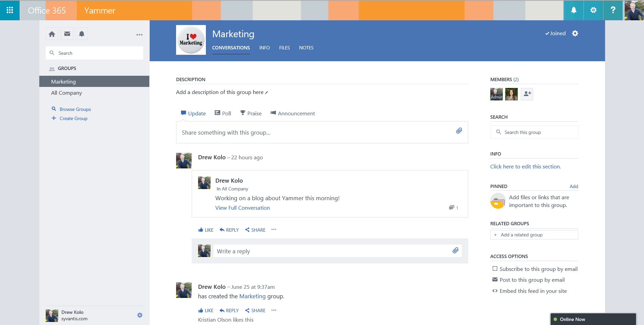Reply to the group created post
Viewport: 644px width, 325px height.
[x=229, y=310]
